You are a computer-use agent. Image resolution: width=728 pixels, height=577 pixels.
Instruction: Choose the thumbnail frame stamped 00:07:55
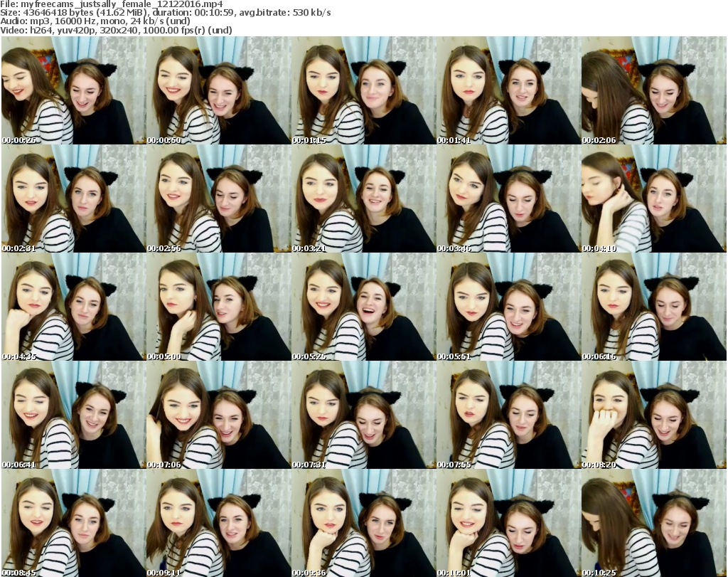508,415
